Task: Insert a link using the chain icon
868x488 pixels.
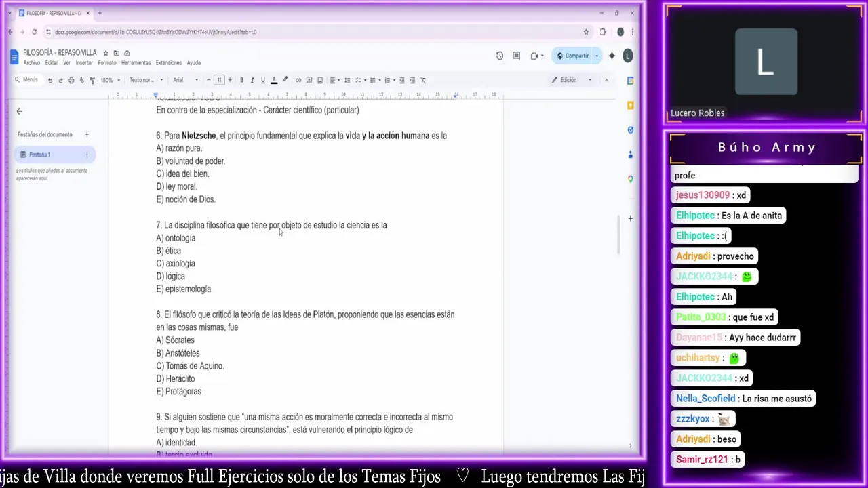Action: tap(298, 80)
